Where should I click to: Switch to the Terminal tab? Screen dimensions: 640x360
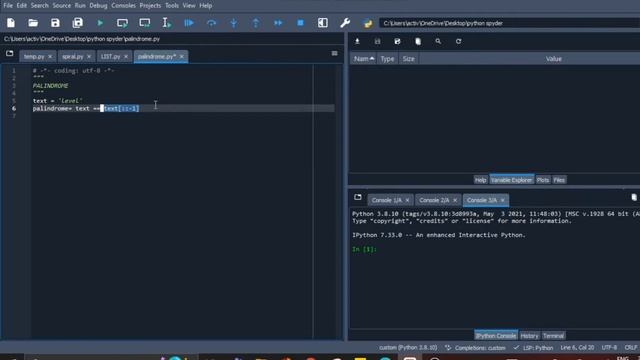pyautogui.click(x=553, y=336)
